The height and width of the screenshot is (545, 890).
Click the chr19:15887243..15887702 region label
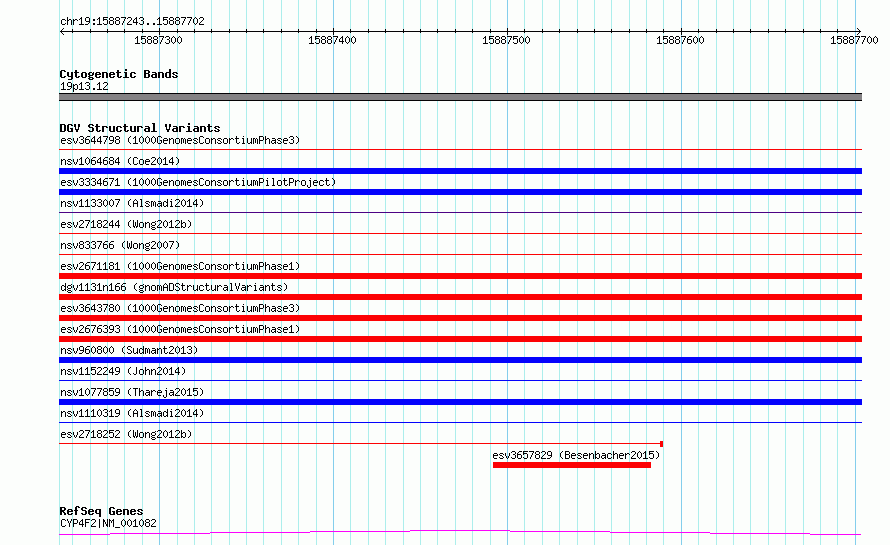coord(132,21)
